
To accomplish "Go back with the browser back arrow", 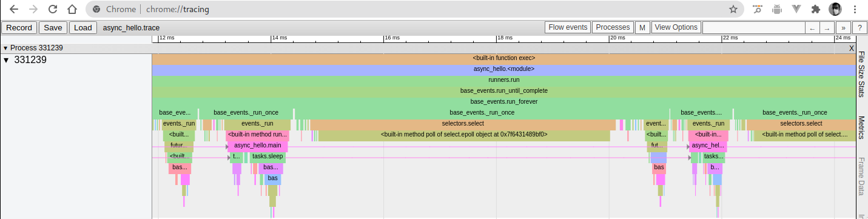I will (x=13, y=9).
